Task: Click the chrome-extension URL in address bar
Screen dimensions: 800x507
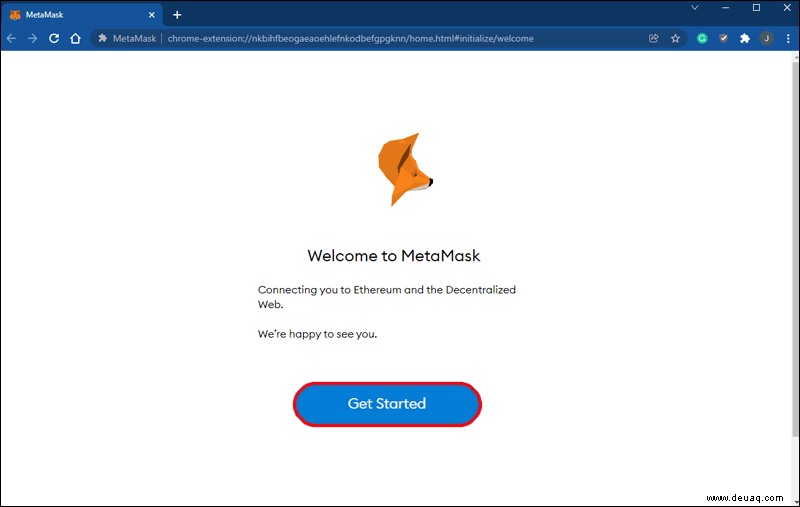Action: (x=351, y=38)
